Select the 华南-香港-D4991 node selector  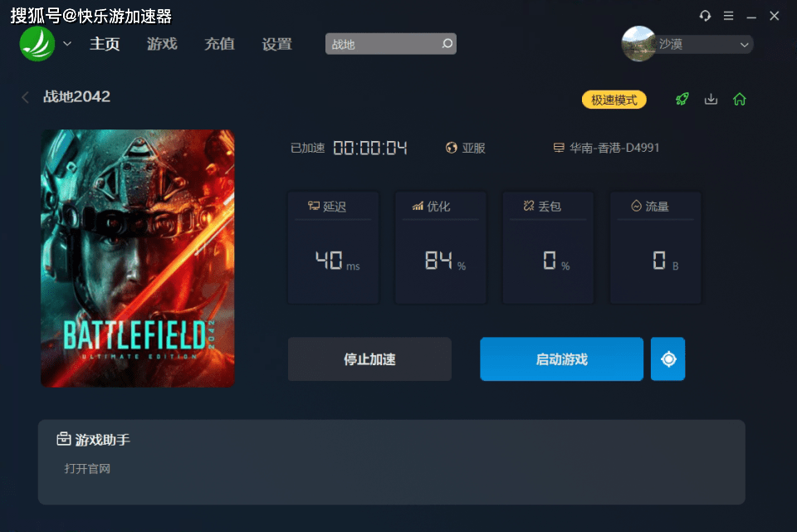click(x=606, y=148)
